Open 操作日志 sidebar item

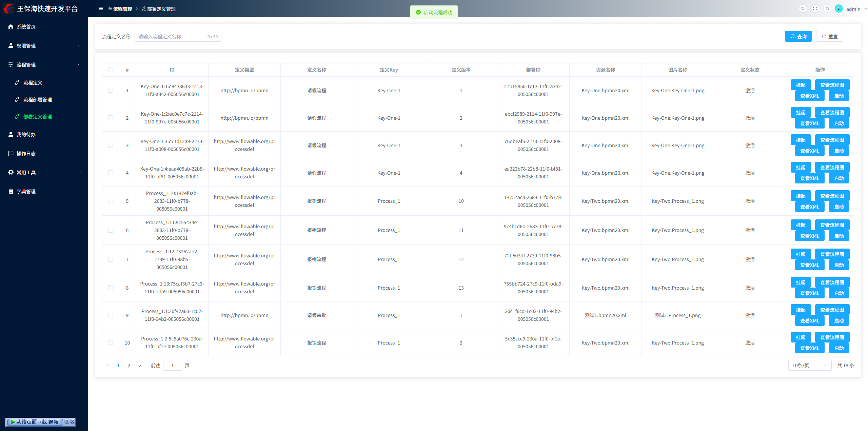[x=26, y=154]
